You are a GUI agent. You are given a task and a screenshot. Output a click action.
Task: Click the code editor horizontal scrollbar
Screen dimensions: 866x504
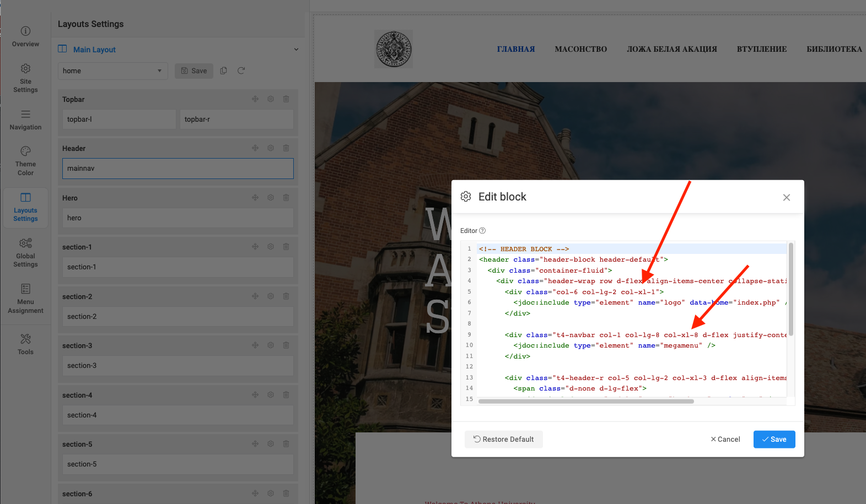586,402
